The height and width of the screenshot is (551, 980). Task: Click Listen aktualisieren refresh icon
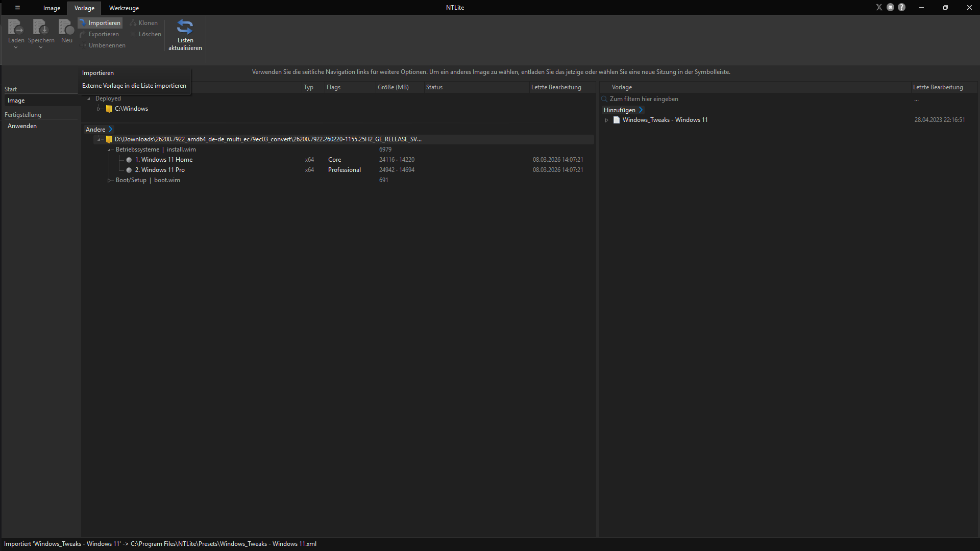pyautogui.click(x=185, y=27)
